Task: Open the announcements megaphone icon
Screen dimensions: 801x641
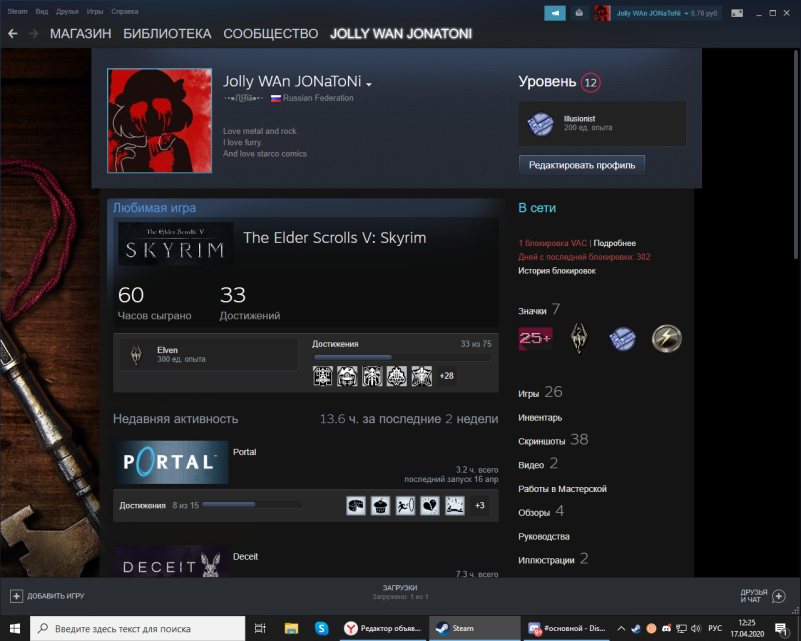Action: (555, 13)
